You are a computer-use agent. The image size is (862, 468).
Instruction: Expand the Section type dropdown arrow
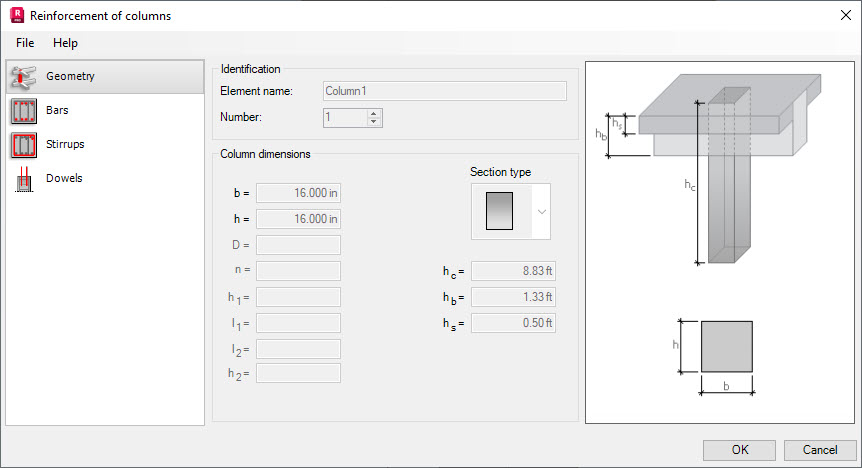click(x=541, y=212)
